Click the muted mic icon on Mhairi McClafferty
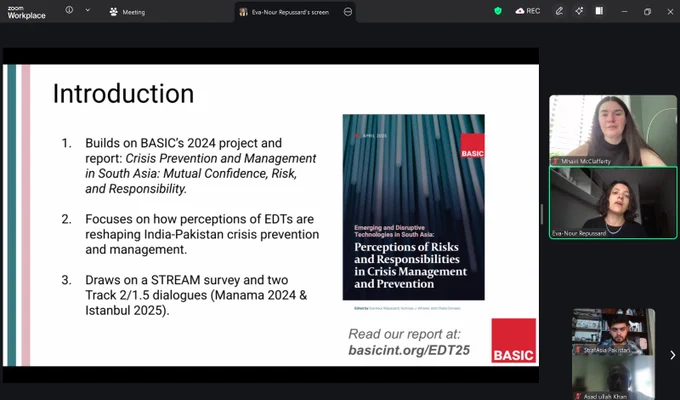 coord(555,161)
